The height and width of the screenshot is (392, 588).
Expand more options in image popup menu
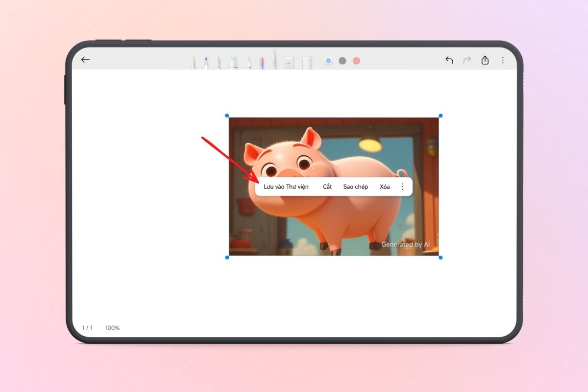pos(403,187)
